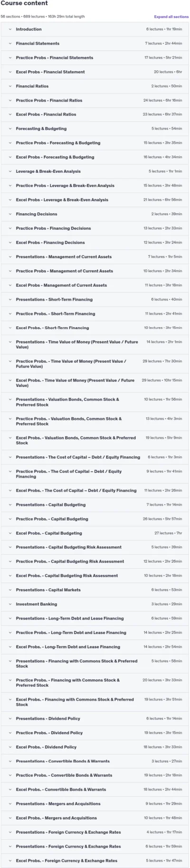
Task: Click chevron beside Financial Ratios section
Action: pos(10,86)
